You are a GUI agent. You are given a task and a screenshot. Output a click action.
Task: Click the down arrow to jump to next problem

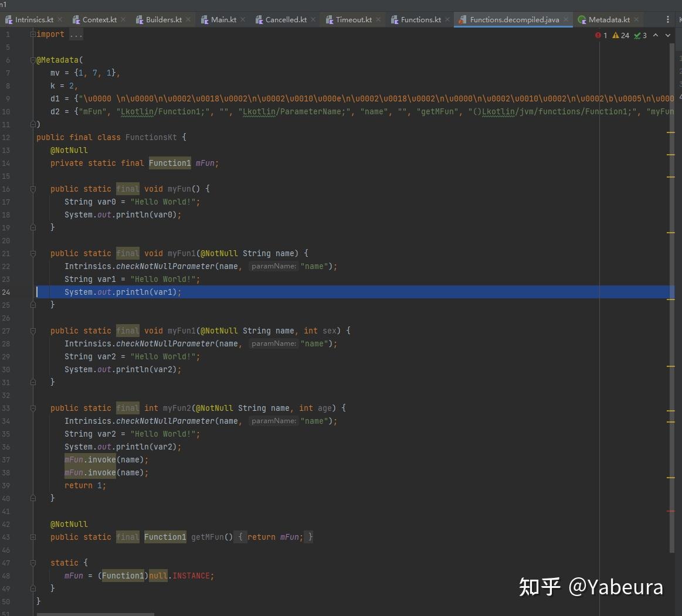668,35
